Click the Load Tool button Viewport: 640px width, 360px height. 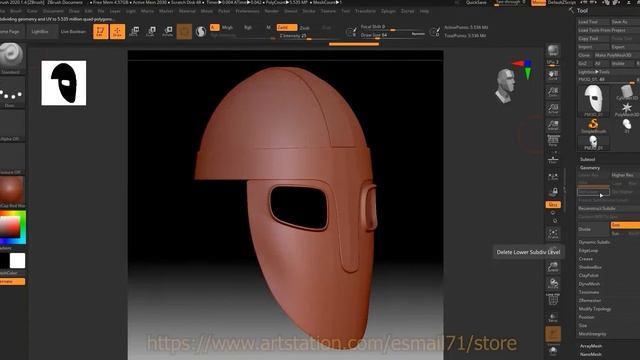[593, 22]
